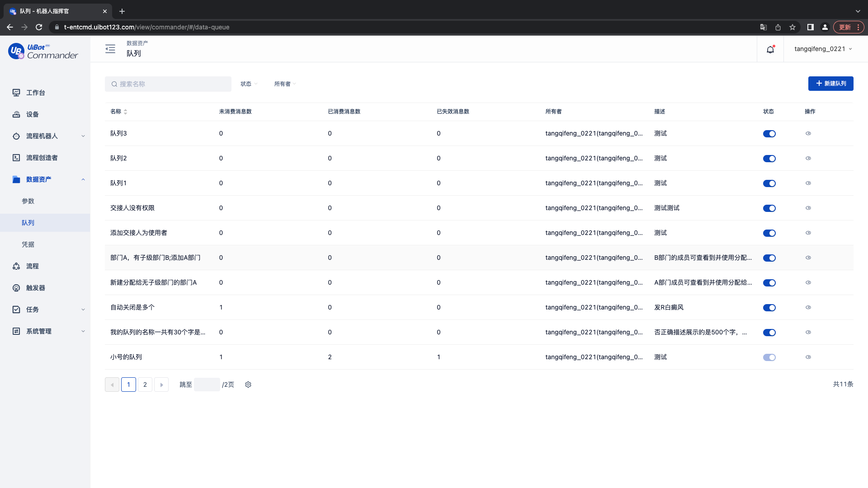Click the 新建队列 button

[830, 84]
